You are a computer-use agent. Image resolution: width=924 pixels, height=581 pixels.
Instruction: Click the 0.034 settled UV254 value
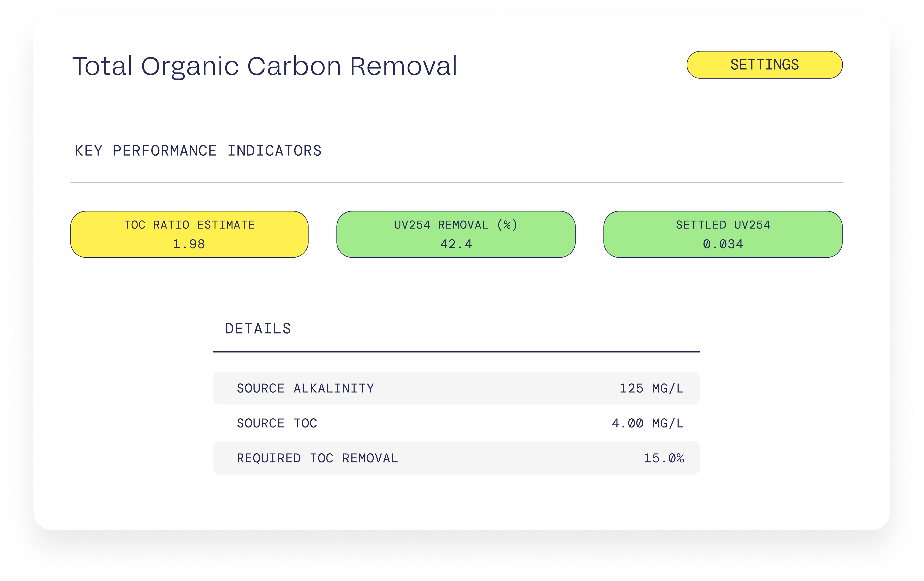723,244
